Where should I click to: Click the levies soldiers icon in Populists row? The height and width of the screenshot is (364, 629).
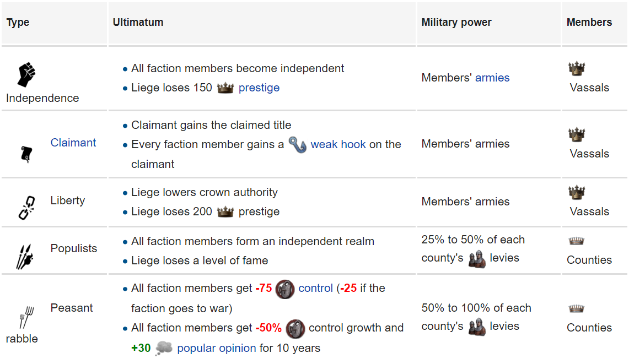click(x=477, y=258)
